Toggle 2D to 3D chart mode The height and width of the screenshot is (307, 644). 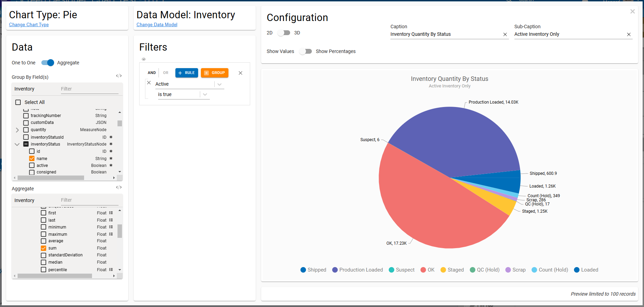[x=284, y=33]
